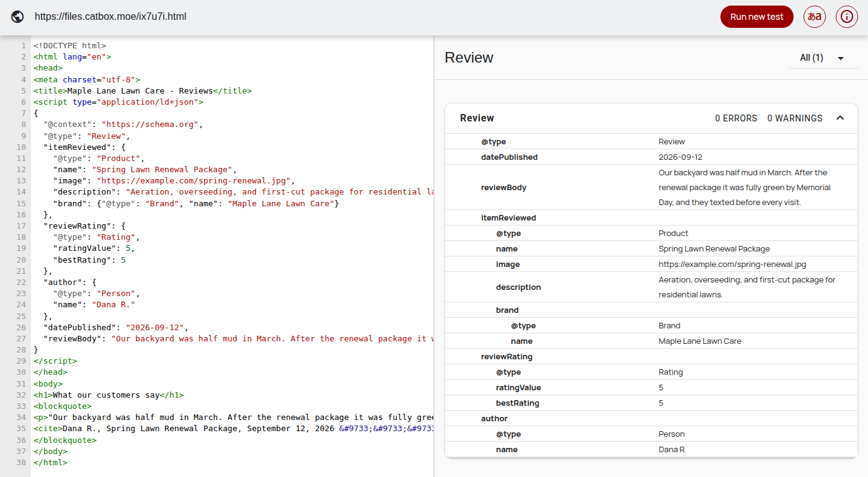
Task: Collapse the Review result card chevron
Action: click(x=840, y=118)
